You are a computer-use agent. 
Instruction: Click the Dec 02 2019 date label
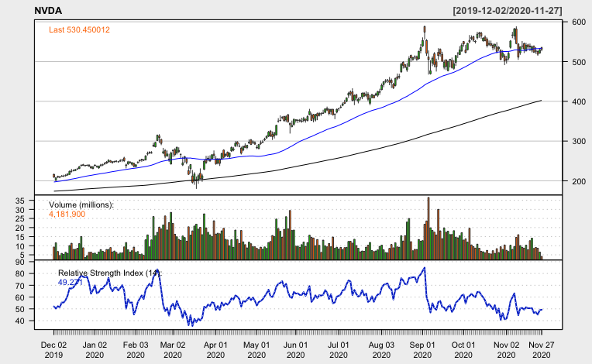[x=53, y=349]
